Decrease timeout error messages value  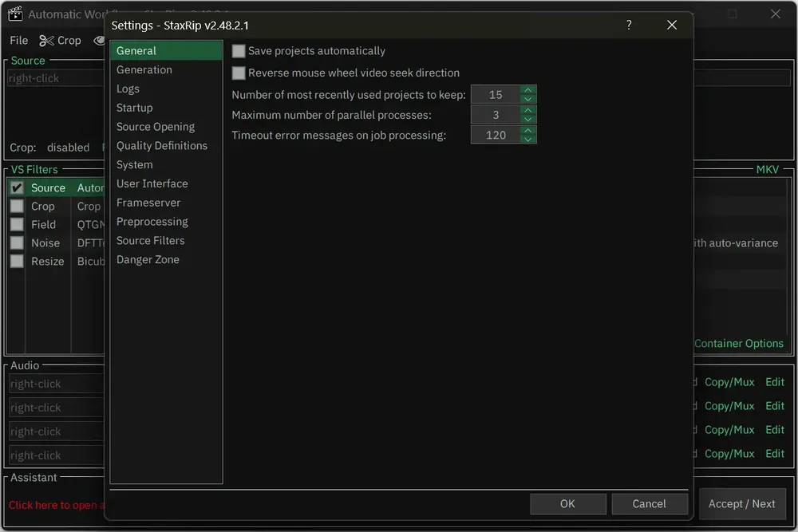tap(528, 140)
